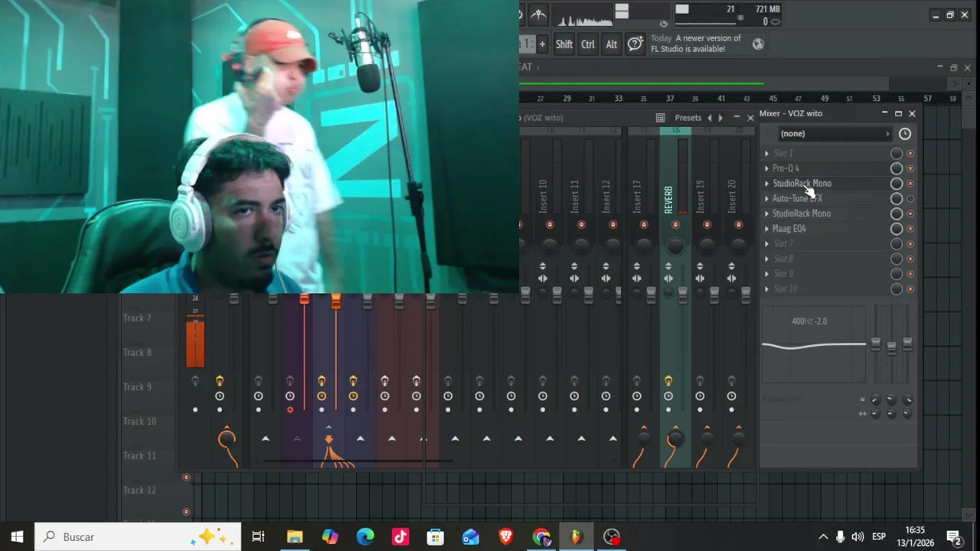Screen dimensions: 980x551
Task: Disable the Pro-Q 4 effect slot
Action: (910, 168)
